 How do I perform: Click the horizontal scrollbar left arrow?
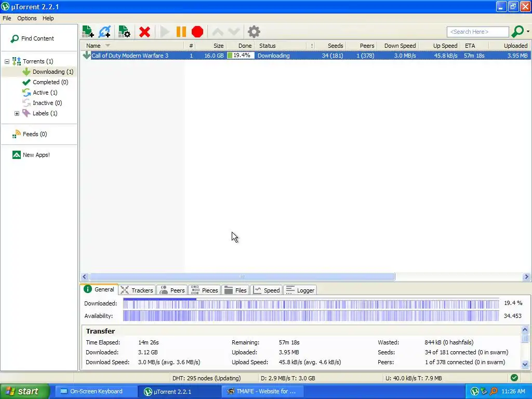[85, 277]
